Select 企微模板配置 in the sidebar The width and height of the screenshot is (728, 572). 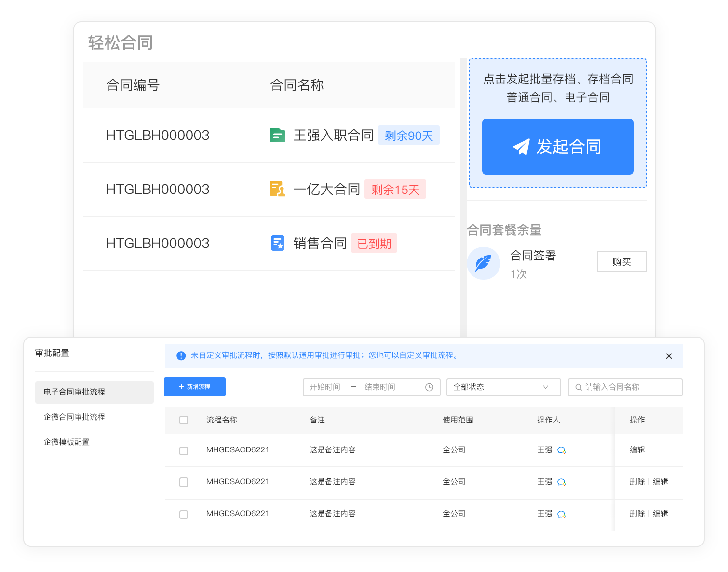67,442
